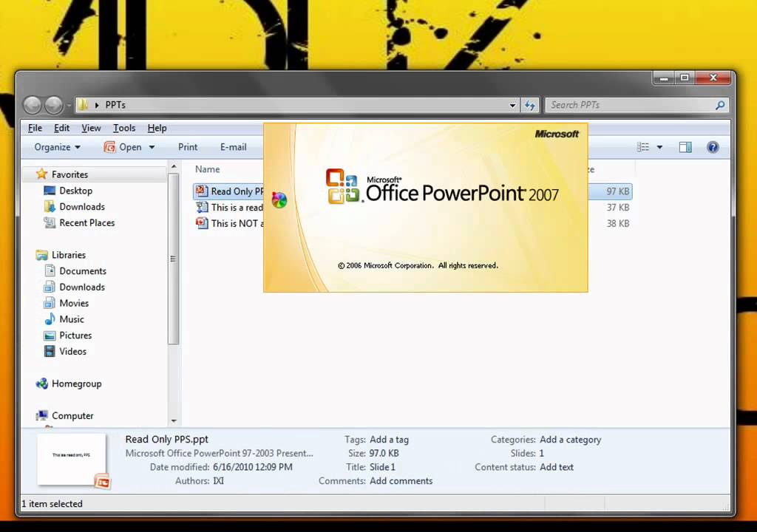757x532 pixels.
Task: Click icon of 'This is NOT' file
Action: click(202, 223)
